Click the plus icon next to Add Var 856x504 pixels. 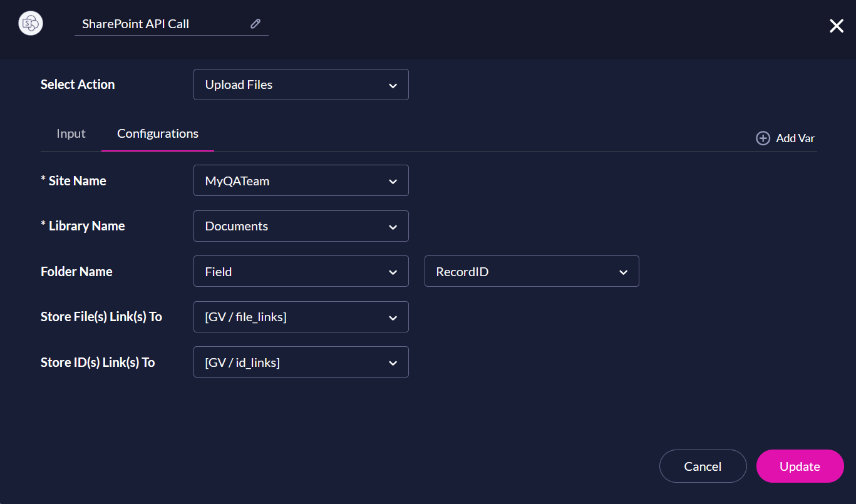[x=763, y=138]
